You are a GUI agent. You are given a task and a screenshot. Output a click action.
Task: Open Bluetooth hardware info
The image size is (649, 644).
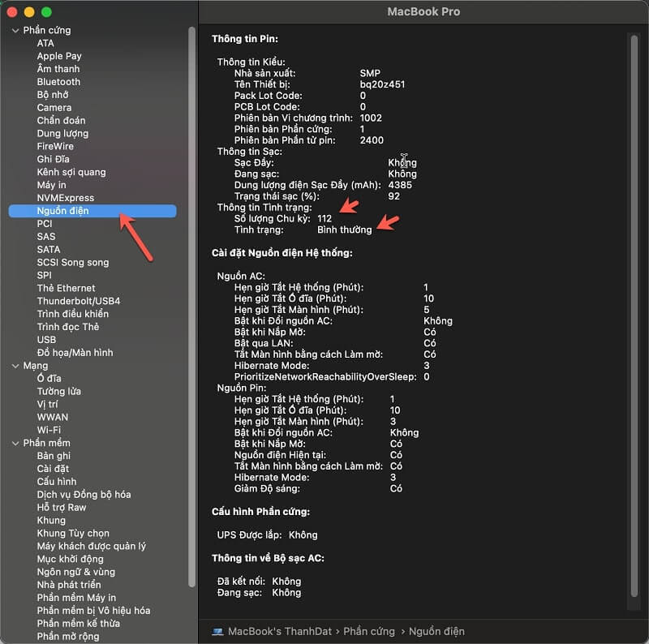[58, 82]
